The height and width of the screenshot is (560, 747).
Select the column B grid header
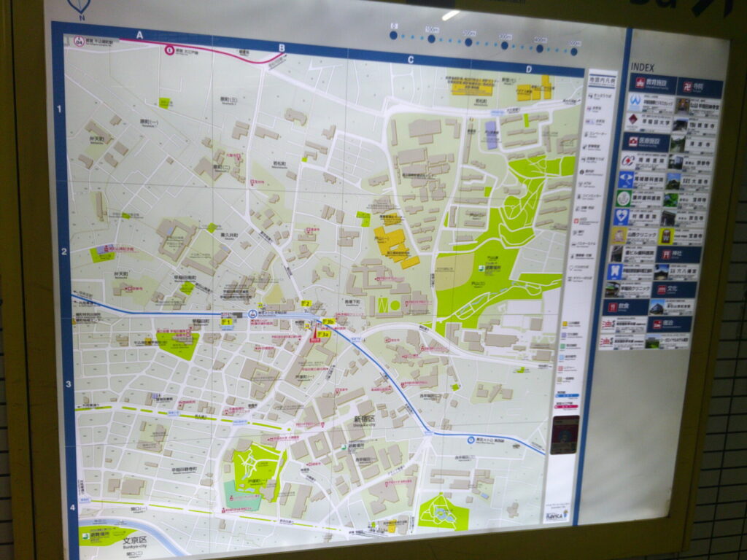coord(282,49)
